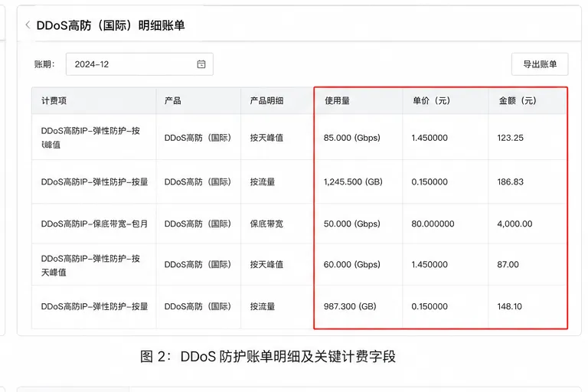
Task: Select the 4,000.00 amount cell
Action: (514, 224)
